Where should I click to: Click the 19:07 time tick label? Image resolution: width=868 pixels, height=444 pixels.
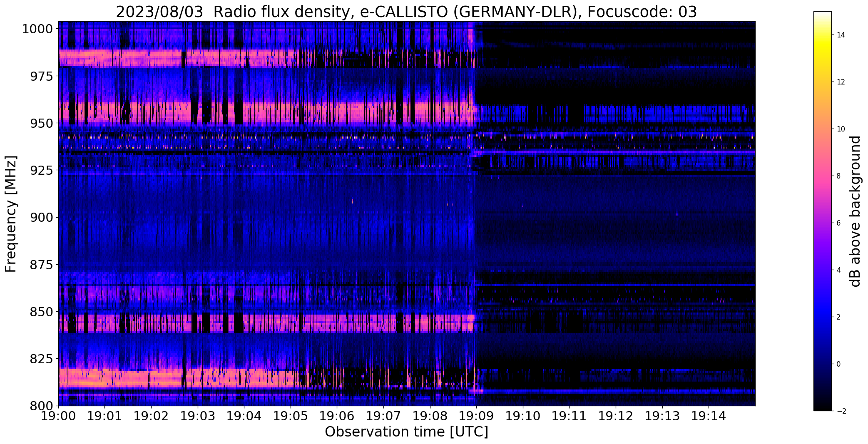(383, 416)
